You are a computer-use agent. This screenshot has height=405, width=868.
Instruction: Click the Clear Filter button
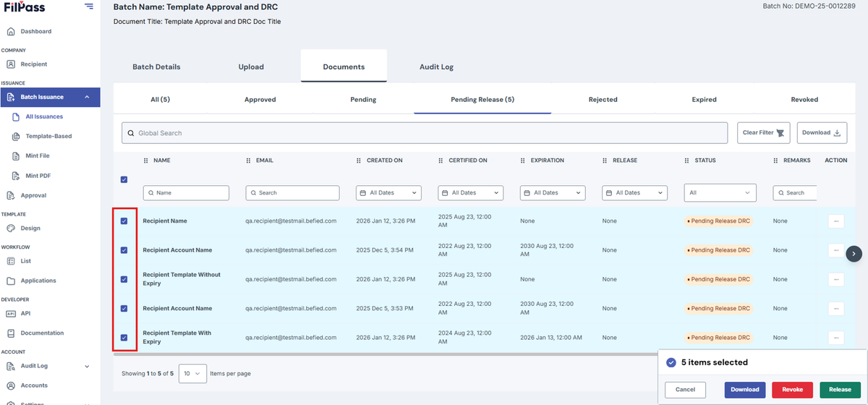[x=764, y=133]
